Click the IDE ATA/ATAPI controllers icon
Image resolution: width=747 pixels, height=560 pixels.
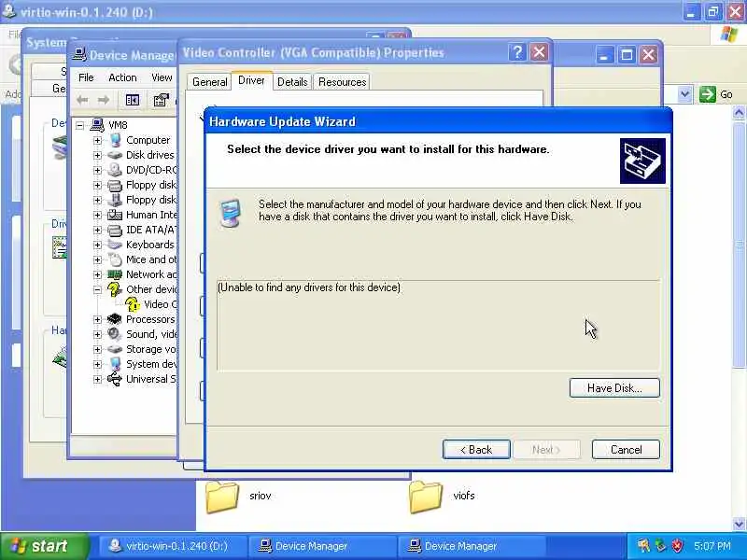[115, 230]
